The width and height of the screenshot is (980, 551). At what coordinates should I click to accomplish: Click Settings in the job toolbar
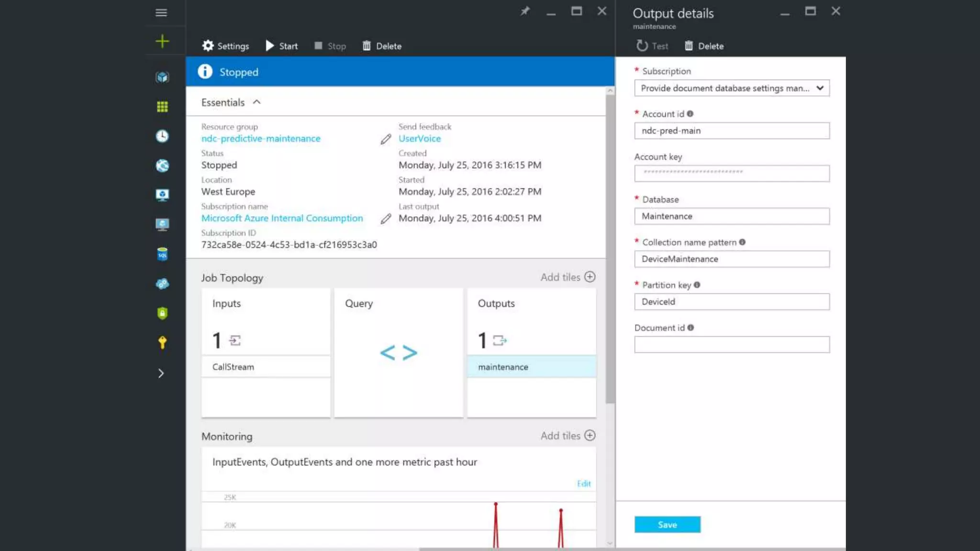(225, 46)
